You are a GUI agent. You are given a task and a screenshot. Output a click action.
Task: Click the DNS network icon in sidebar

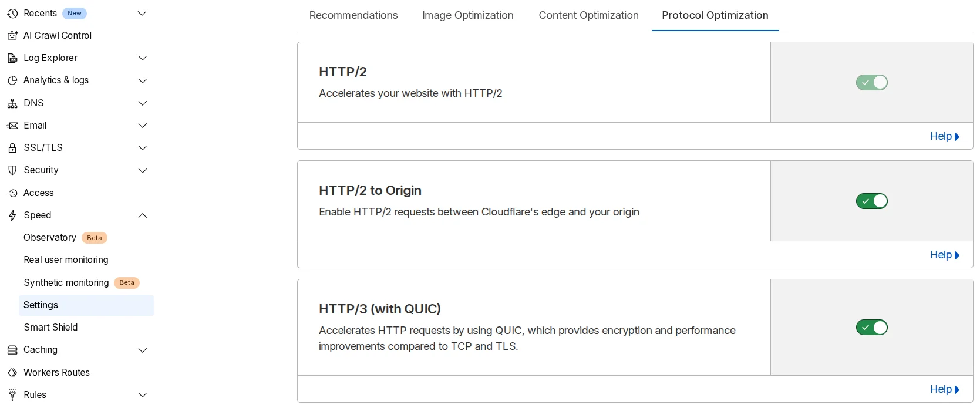[12, 103]
